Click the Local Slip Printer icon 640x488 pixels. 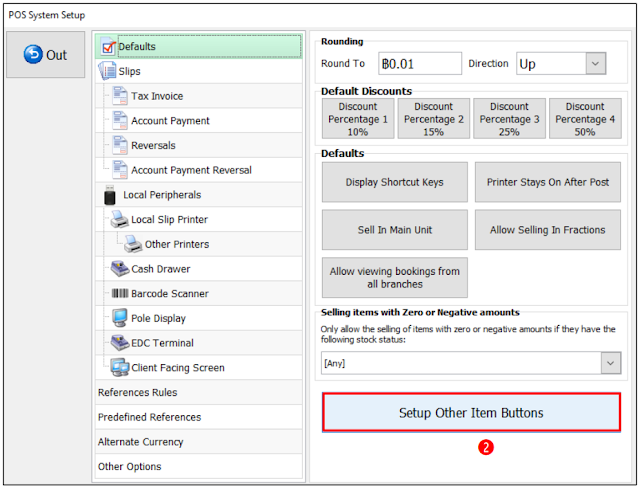point(120,220)
